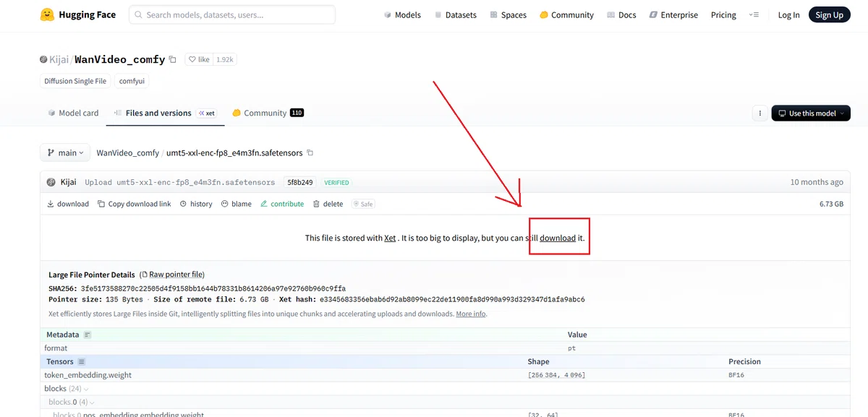Image resolution: width=868 pixels, height=417 pixels.
Task: Open file history via clock icon
Action: [x=184, y=204]
